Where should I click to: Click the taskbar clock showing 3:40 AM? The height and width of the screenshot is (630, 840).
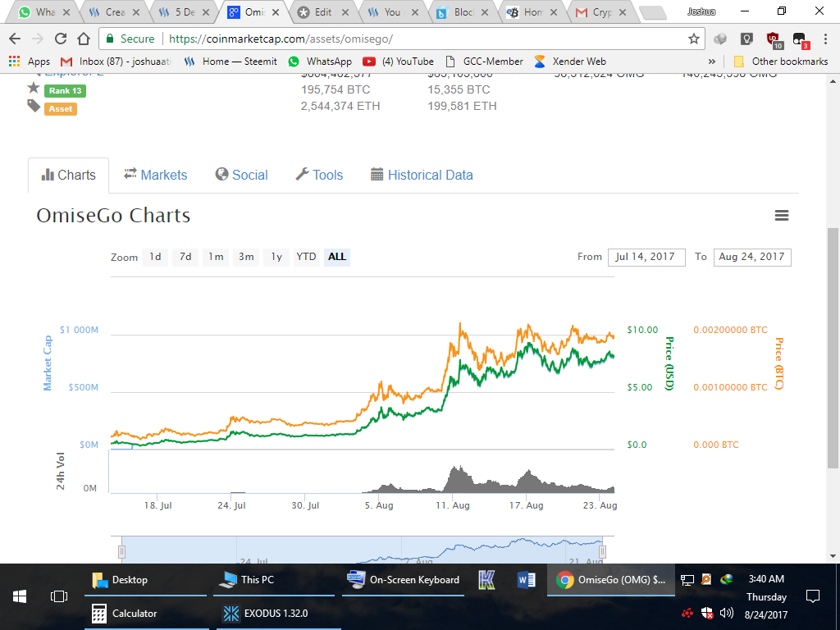pyautogui.click(x=766, y=579)
